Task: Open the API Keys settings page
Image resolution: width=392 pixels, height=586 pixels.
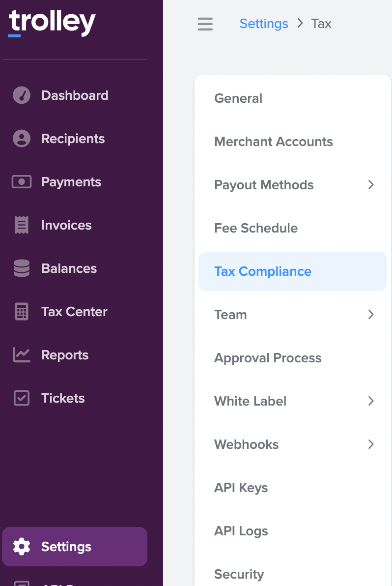Action: pos(241,488)
